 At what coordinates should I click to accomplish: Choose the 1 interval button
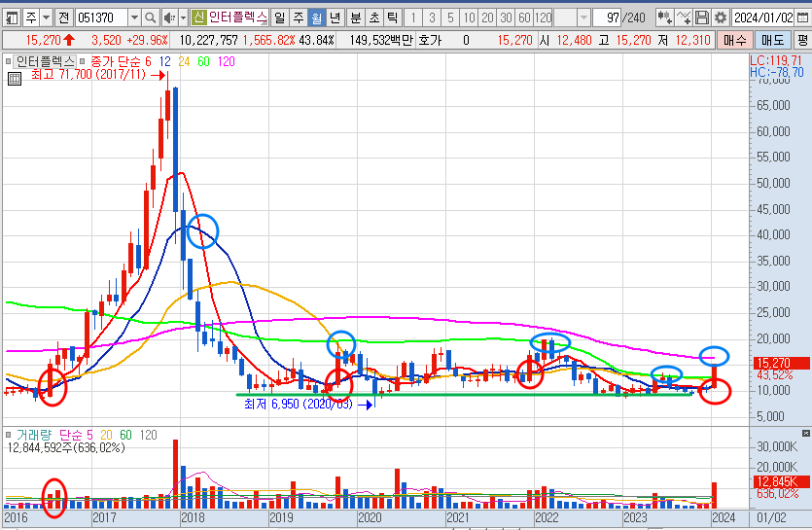pyautogui.click(x=413, y=18)
